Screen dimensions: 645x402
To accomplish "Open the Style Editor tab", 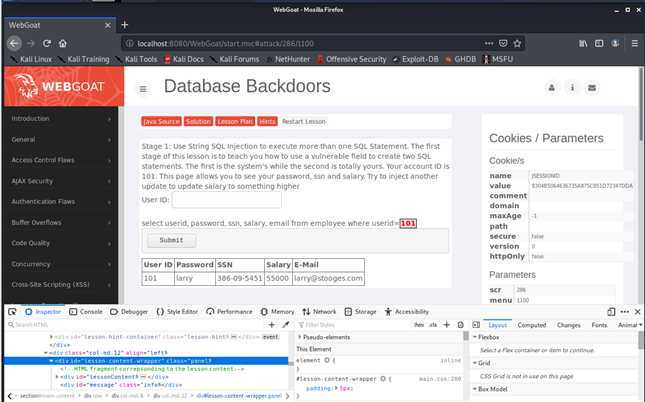I will [177, 312].
